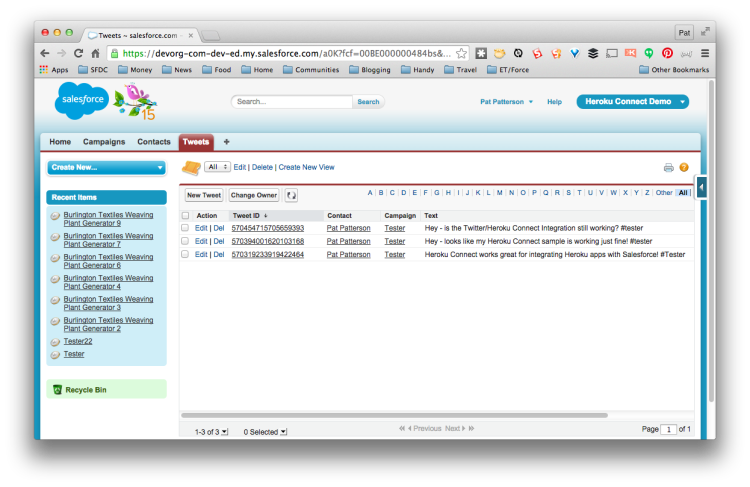750x487 pixels.
Task: Click the Salesforce cloud logo
Action: (x=82, y=100)
